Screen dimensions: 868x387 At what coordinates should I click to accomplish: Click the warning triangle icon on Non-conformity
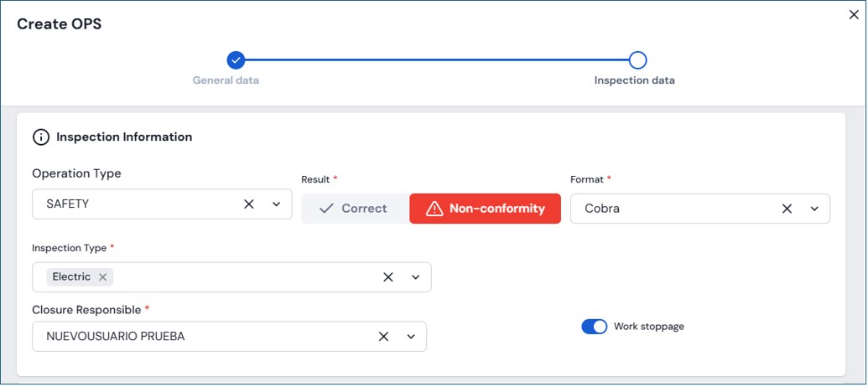click(x=434, y=209)
